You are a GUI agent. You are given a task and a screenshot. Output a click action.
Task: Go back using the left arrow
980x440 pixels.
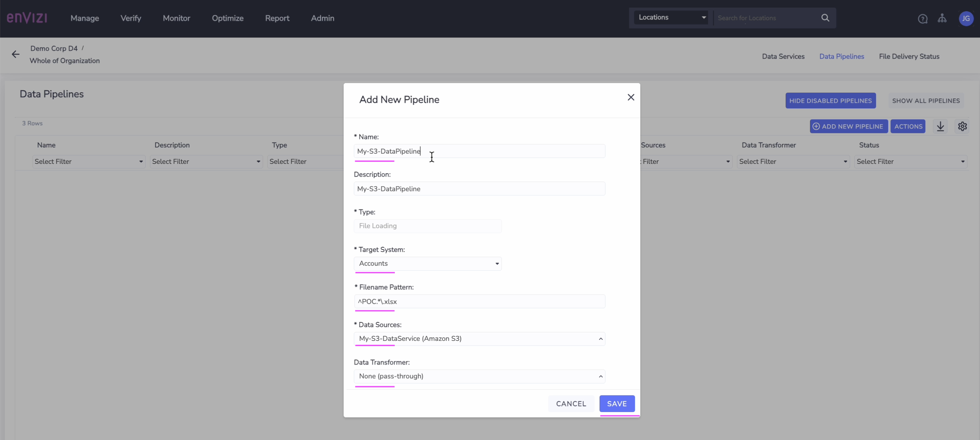pyautogui.click(x=16, y=55)
